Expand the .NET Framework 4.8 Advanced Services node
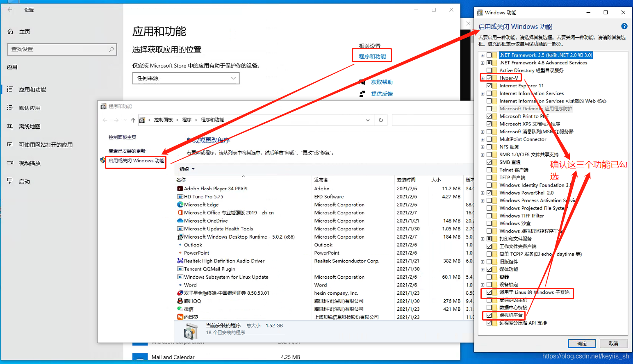The height and width of the screenshot is (364, 633). (483, 63)
